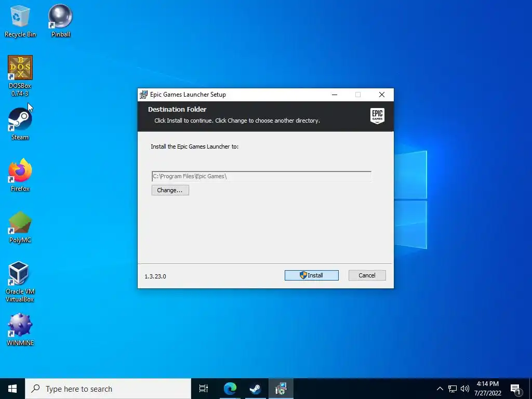Click the version number 1.3.23.0 text

155,276
